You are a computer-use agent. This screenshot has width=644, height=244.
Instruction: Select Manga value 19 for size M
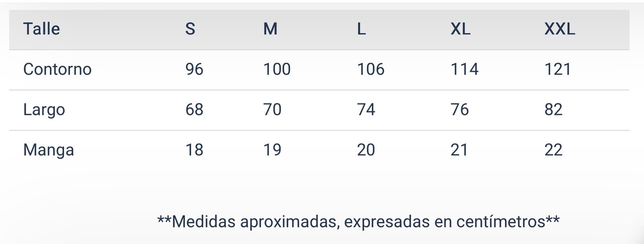tap(272, 150)
